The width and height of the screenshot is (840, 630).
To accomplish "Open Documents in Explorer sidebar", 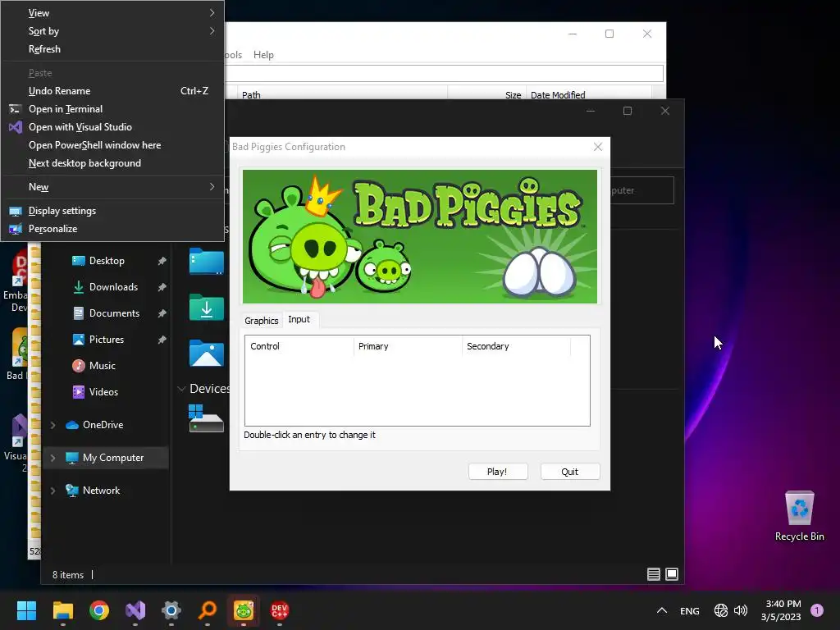I will [x=114, y=313].
